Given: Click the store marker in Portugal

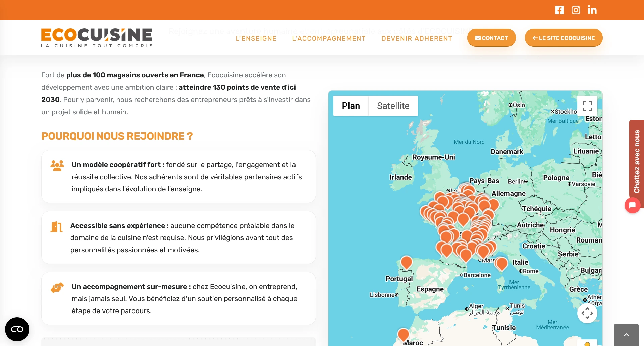Looking at the screenshot, I should click(x=407, y=263).
